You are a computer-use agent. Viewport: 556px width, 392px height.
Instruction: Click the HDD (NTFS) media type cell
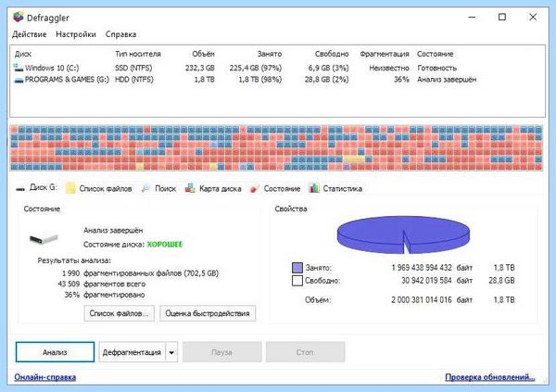(134, 80)
